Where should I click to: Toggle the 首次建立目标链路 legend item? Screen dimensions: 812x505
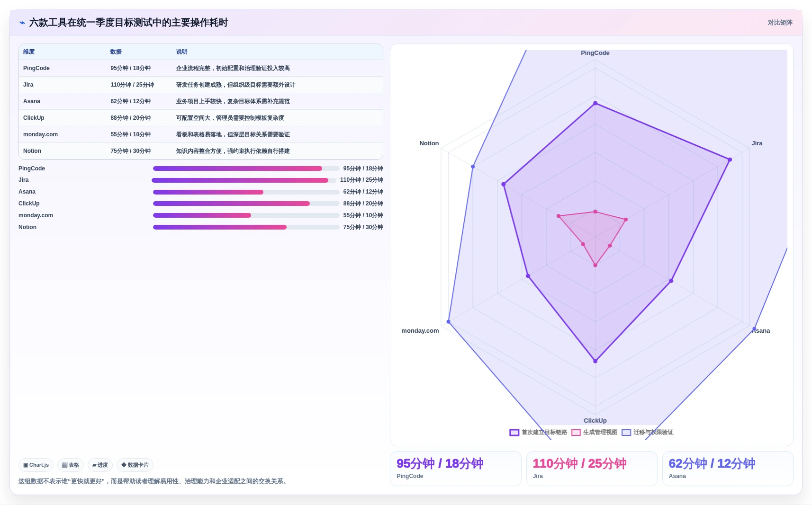[x=538, y=433]
